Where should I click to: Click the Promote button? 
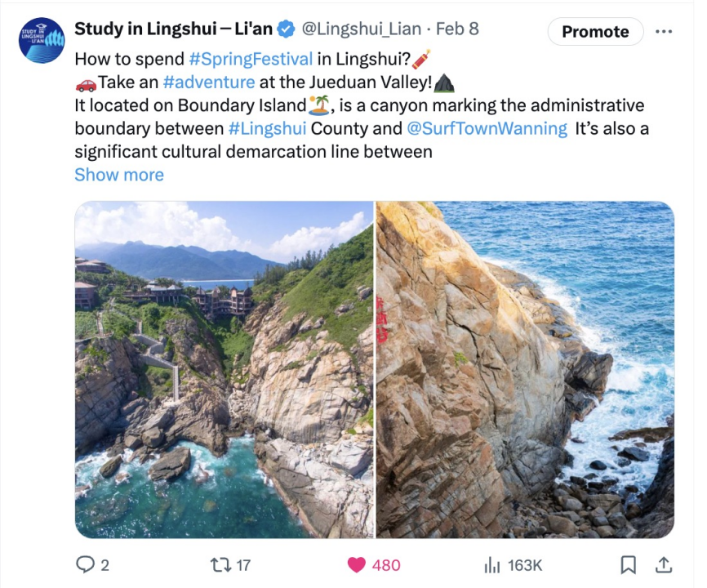[595, 32]
